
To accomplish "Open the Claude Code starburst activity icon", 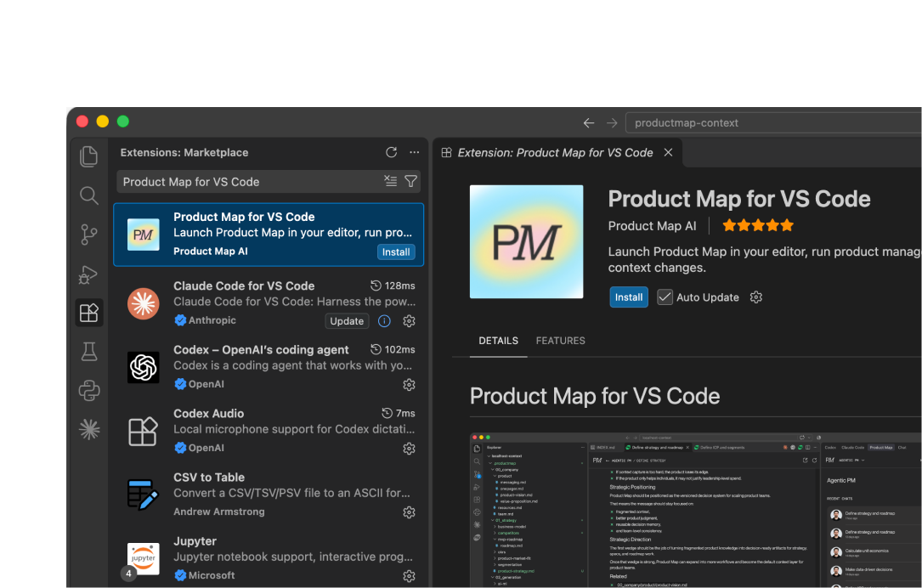I will [88, 430].
